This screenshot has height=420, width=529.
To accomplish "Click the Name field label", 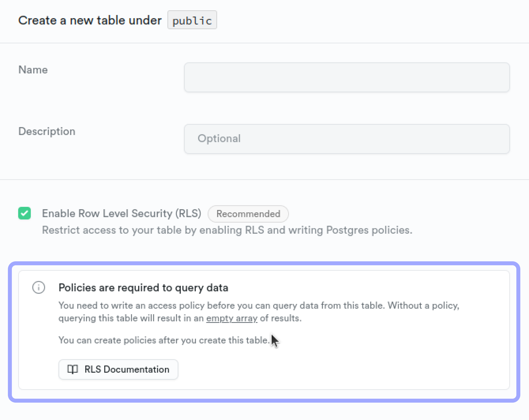I will point(33,70).
